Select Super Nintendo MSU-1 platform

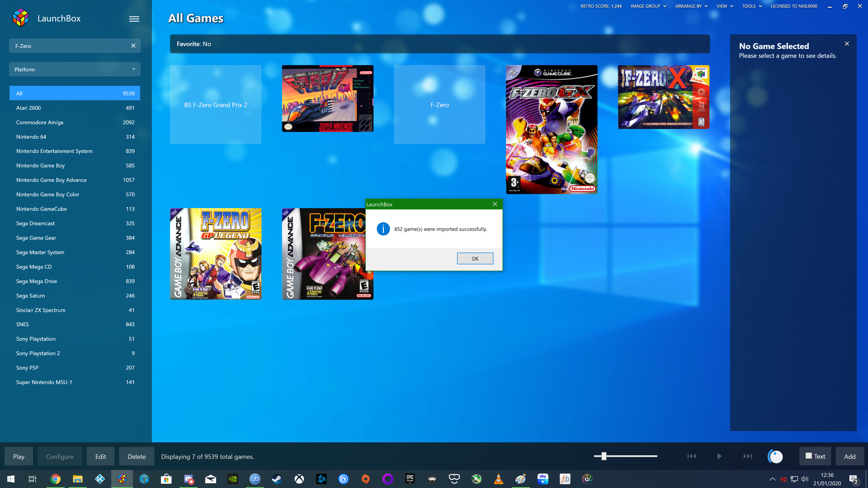75,382
